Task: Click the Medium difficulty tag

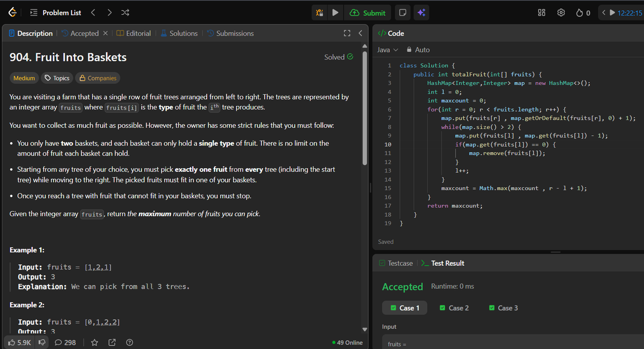Action: pos(24,78)
